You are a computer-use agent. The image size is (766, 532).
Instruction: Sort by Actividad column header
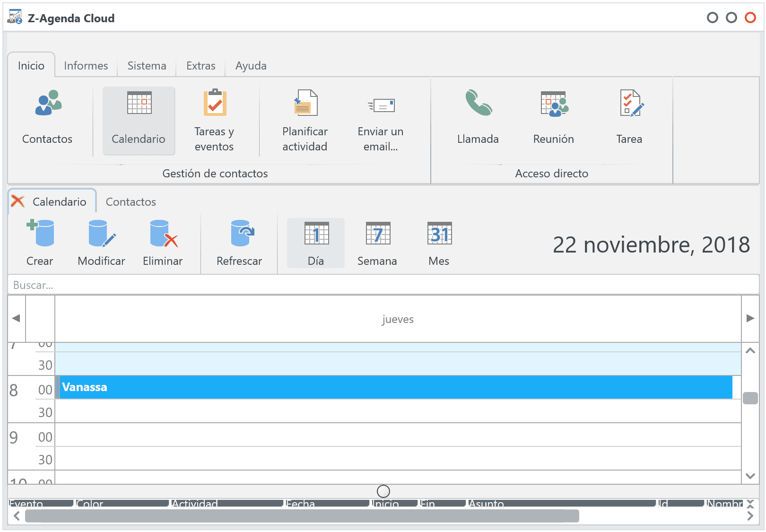227,503
